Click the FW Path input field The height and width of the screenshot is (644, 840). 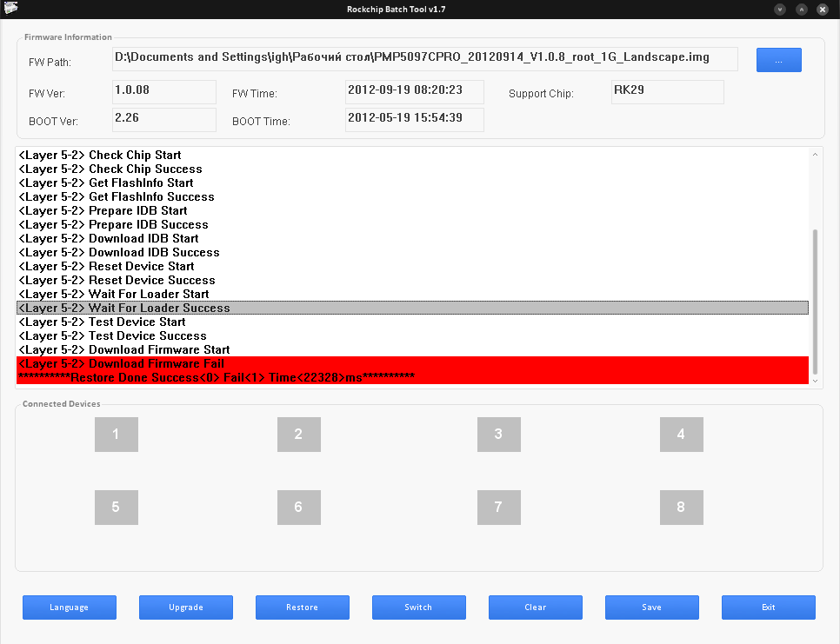[x=425, y=59]
